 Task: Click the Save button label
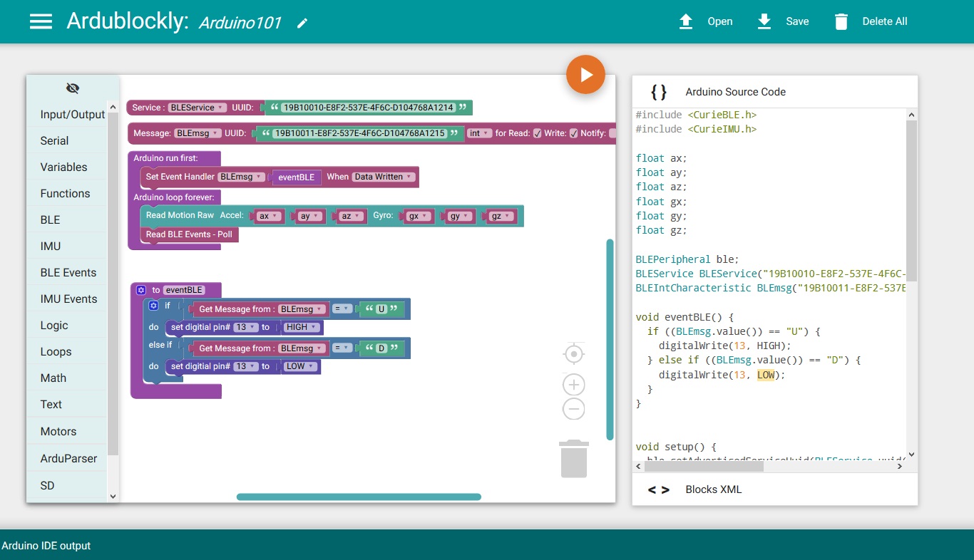click(797, 21)
